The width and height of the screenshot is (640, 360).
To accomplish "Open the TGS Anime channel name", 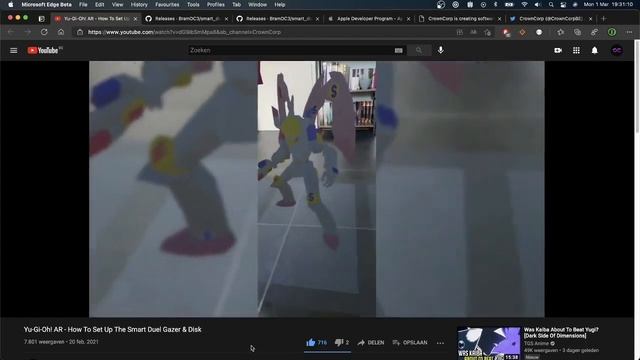I will pyautogui.click(x=536, y=344).
